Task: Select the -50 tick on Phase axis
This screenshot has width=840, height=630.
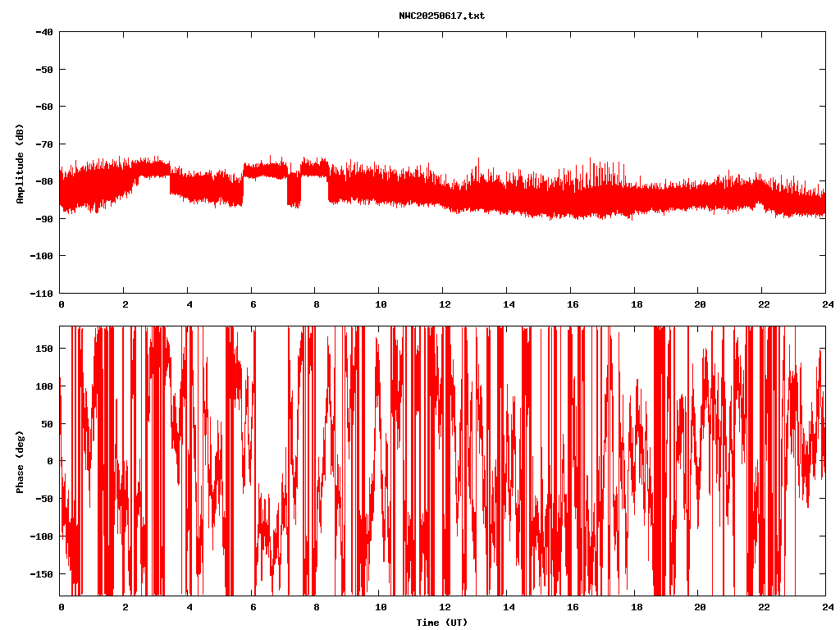Action: tap(44, 499)
